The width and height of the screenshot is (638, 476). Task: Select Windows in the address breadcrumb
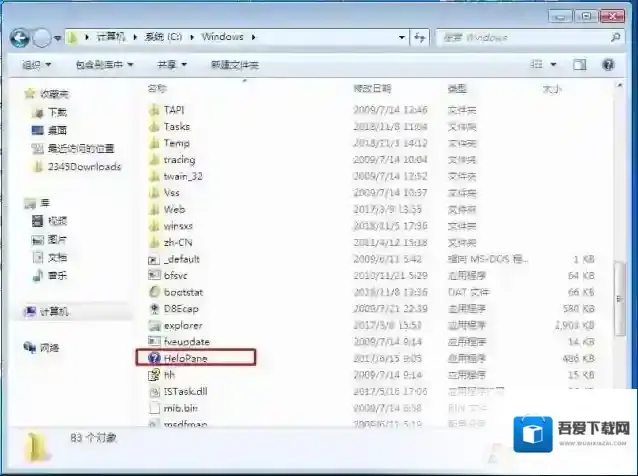pos(222,37)
